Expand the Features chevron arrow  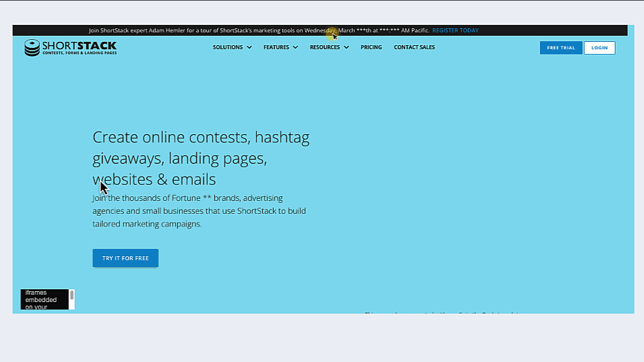(x=295, y=48)
